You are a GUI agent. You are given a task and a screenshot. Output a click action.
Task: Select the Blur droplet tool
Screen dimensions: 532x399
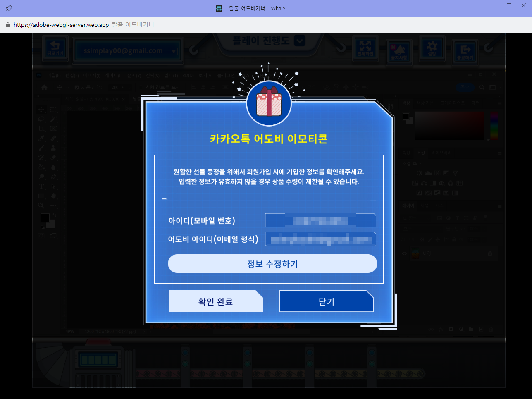(53, 167)
